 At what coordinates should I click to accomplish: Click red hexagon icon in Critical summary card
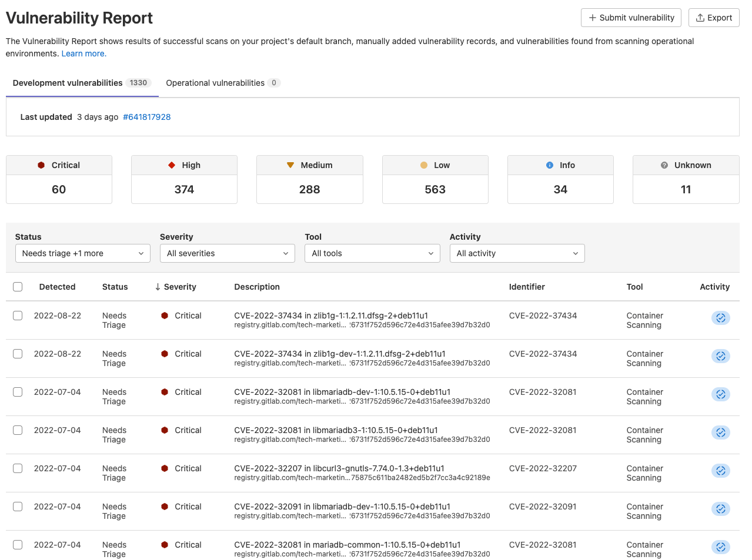[x=41, y=165]
